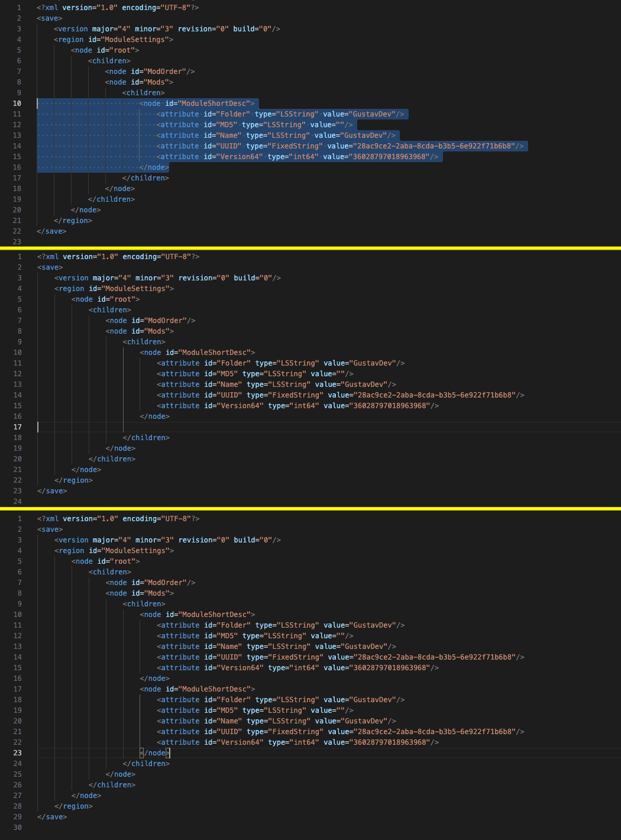Click the Folder attribute on bottom pane line 18

pos(281,700)
